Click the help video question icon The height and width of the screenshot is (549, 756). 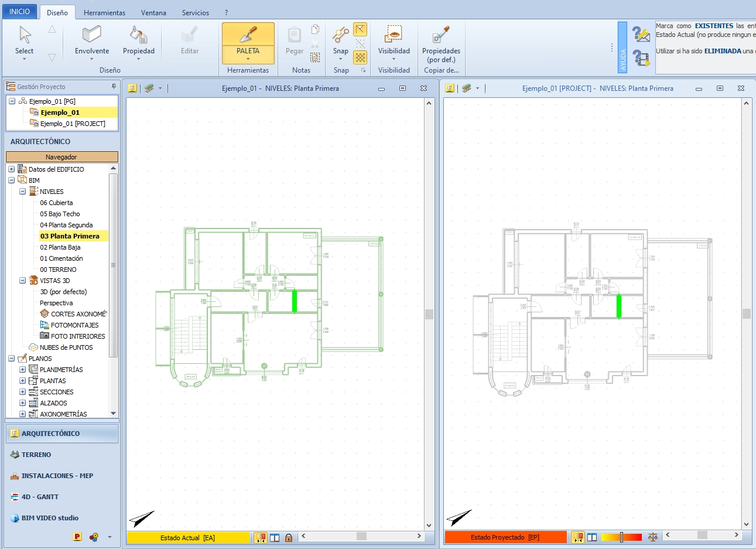point(641,59)
